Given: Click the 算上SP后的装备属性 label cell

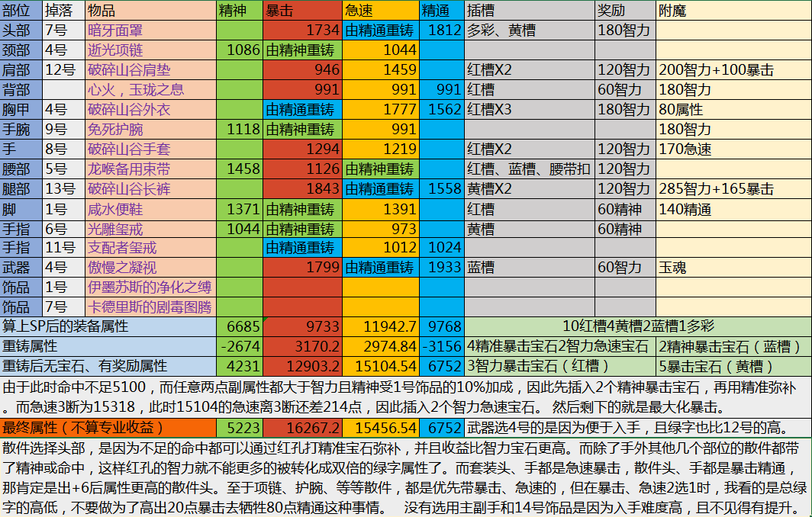Looking at the screenshot, I should coord(108,326).
